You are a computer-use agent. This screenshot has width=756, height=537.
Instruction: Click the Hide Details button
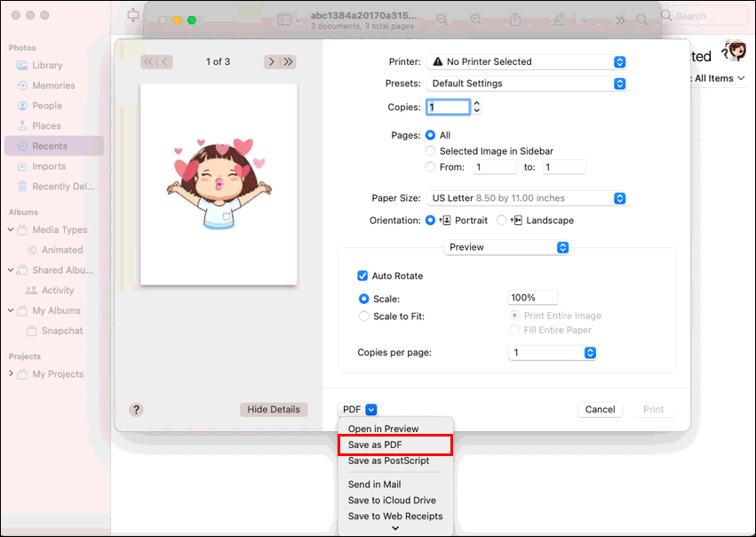tap(274, 410)
